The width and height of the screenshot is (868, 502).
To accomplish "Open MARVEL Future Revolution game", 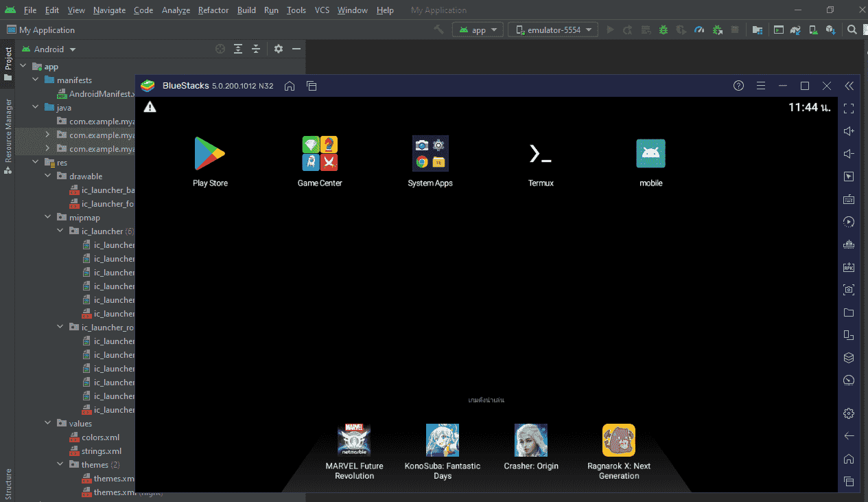I will point(354,452).
